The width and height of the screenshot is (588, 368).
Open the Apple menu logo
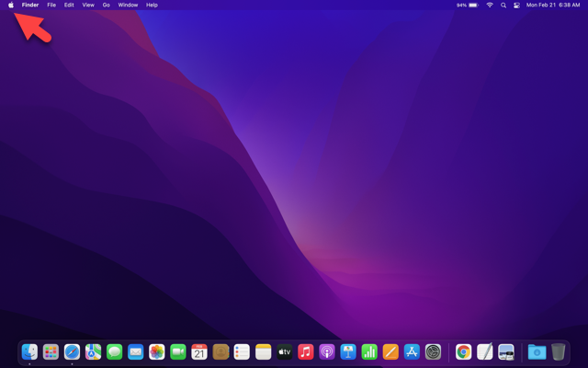coord(11,5)
